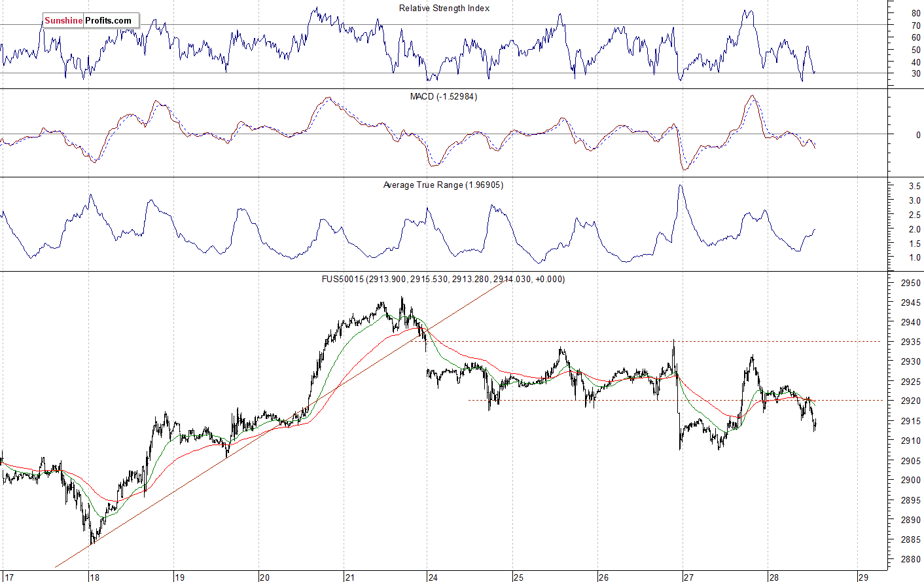Click the ATR 1.0 axis label
The image size is (924, 582).
point(914,258)
